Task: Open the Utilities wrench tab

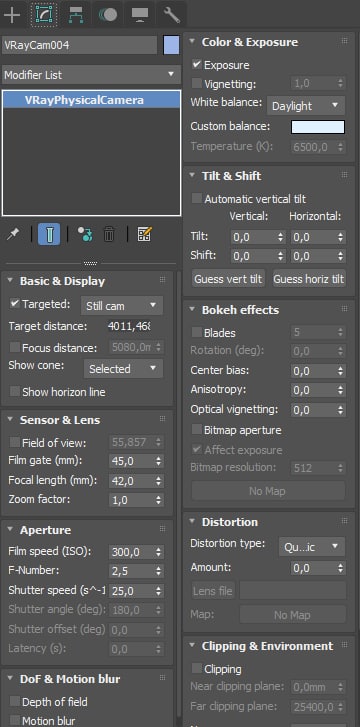Action: pos(172,15)
